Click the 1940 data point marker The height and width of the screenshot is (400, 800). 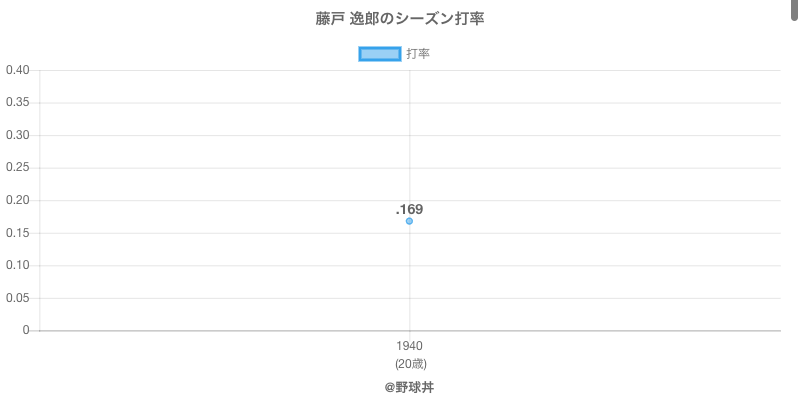(x=409, y=221)
